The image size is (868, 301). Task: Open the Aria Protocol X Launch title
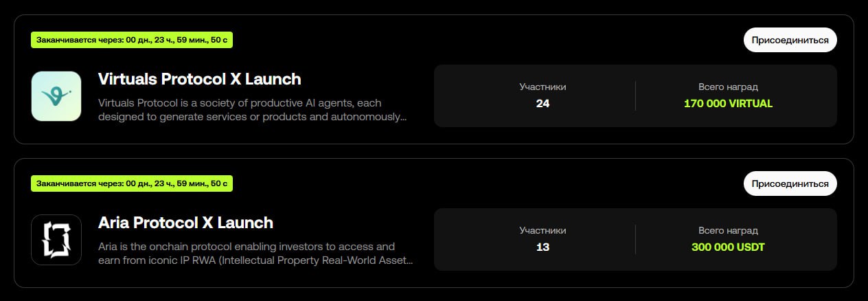(x=185, y=223)
